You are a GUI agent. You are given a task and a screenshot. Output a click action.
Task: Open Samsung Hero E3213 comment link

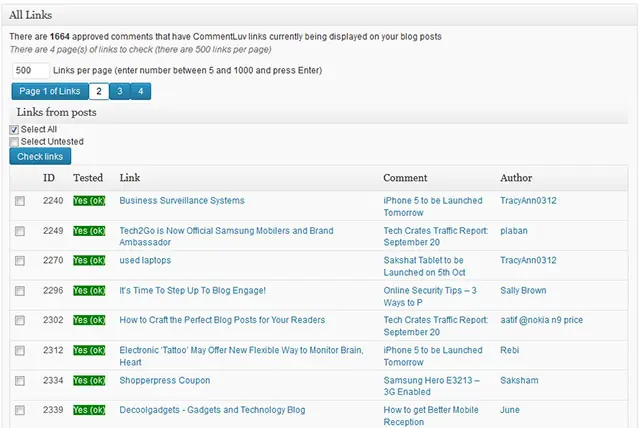coord(431,386)
